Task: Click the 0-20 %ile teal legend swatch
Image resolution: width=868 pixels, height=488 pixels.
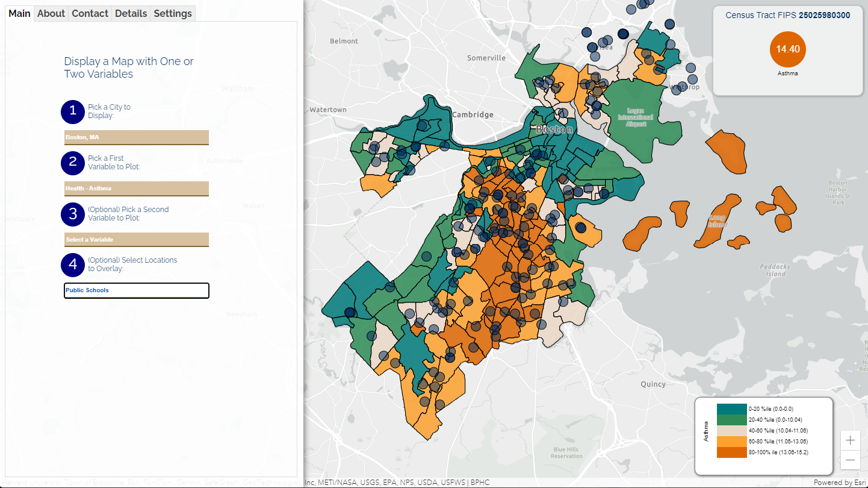Action: pyautogui.click(x=732, y=409)
